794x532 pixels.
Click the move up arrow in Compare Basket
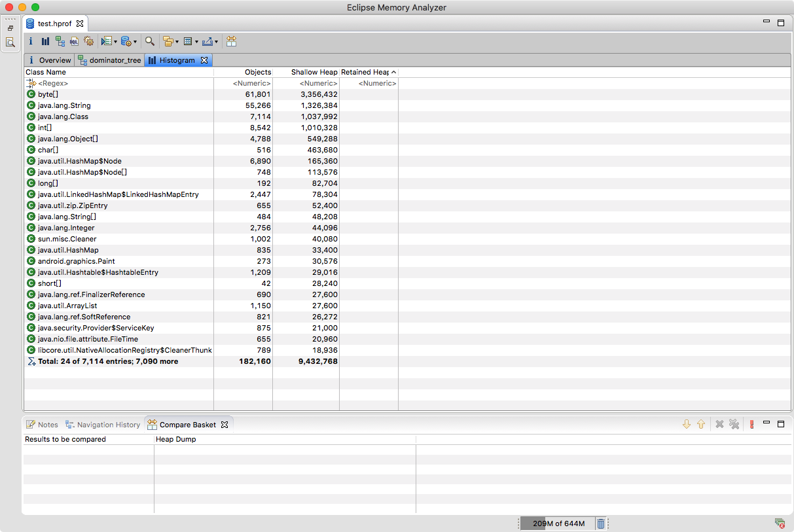[x=701, y=424]
